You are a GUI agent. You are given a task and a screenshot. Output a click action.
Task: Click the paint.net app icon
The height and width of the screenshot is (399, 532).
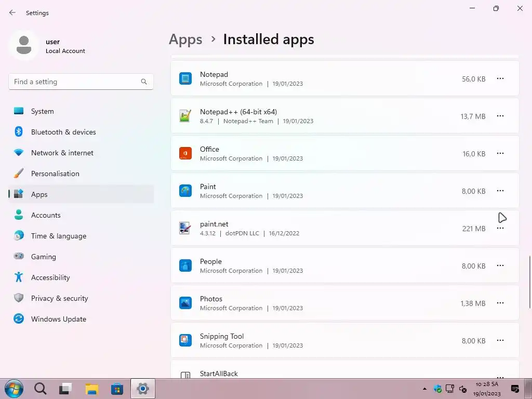pyautogui.click(x=185, y=228)
